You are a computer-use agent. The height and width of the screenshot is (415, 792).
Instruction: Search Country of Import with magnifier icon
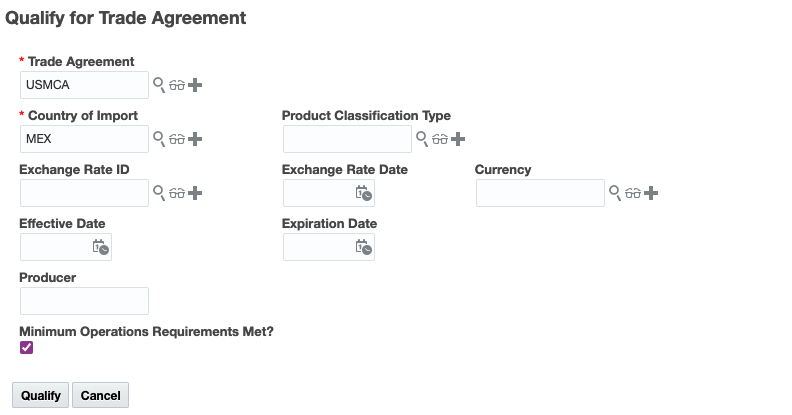158,139
